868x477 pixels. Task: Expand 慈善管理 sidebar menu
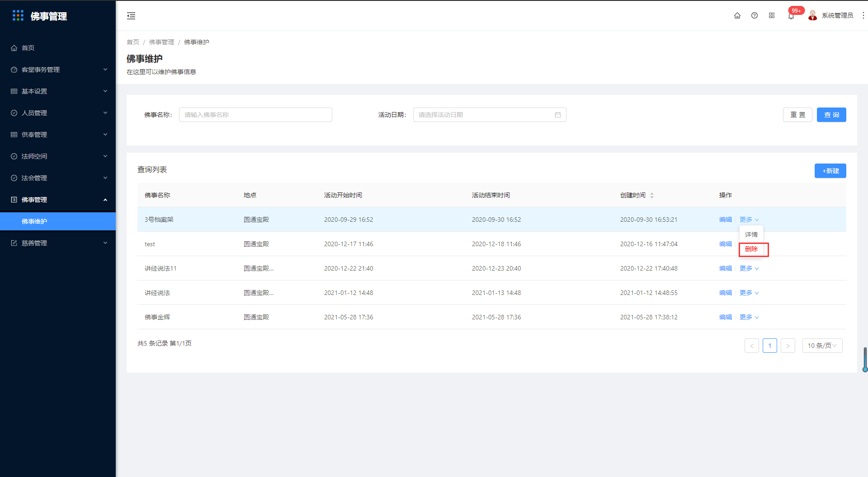(x=58, y=243)
